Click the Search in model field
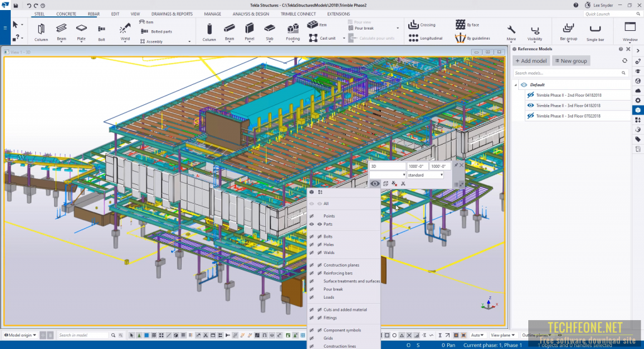Image resolution: width=644 pixels, height=349 pixels. [82, 335]
